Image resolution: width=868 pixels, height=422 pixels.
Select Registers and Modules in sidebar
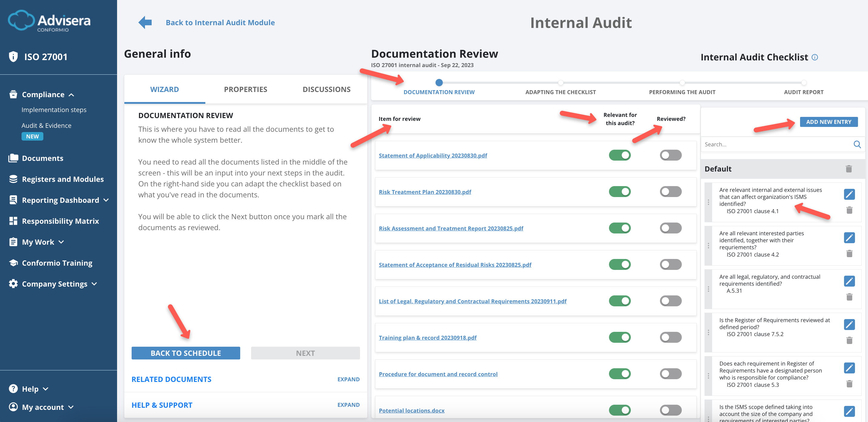(x=63, y=179)
